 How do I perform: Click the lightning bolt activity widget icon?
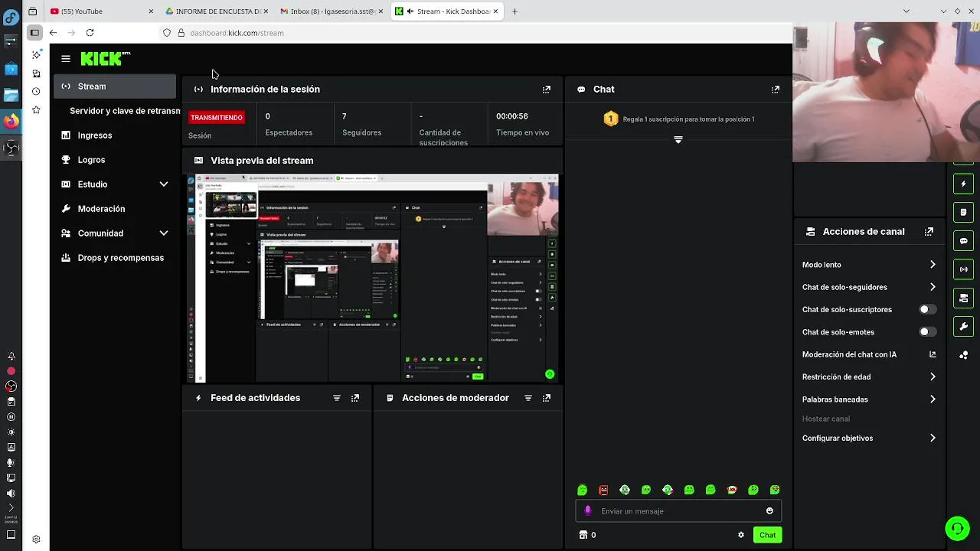[x=963, y=184]
